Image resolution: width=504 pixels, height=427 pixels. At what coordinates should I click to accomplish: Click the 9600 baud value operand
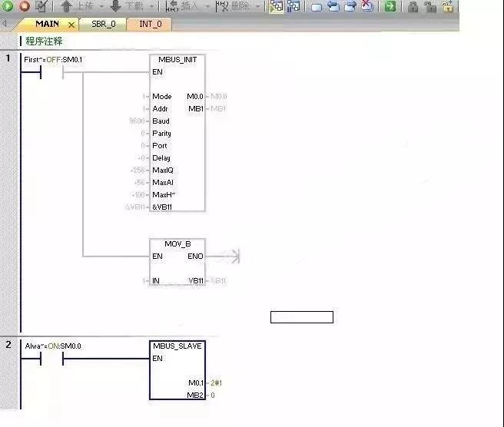coord(137,121)
